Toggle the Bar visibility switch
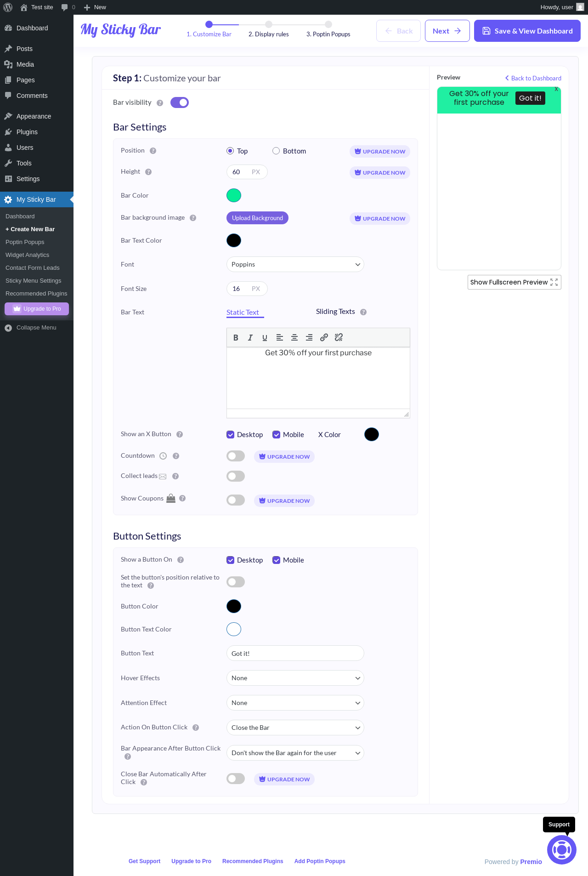 click(180, 102)
